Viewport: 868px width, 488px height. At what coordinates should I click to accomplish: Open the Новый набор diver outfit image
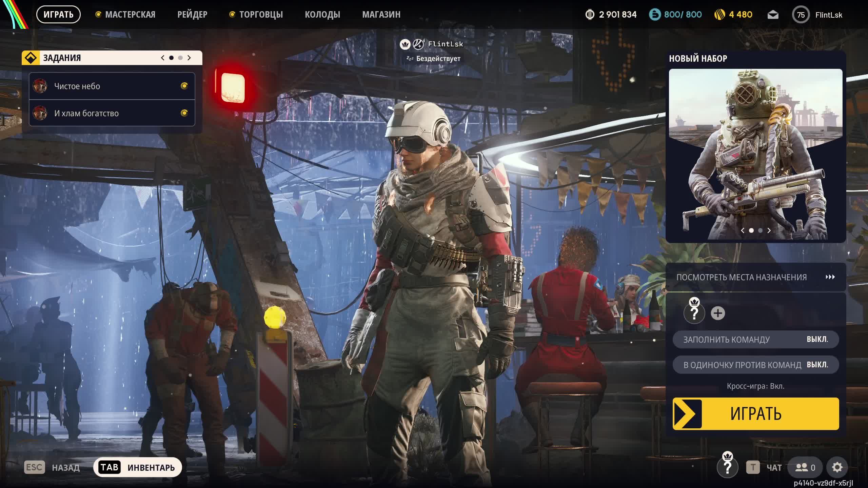[755, 154]
